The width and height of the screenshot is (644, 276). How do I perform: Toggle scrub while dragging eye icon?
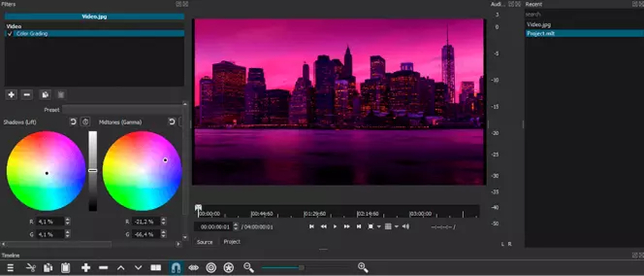pyautogui.click(x=193, y=268)
